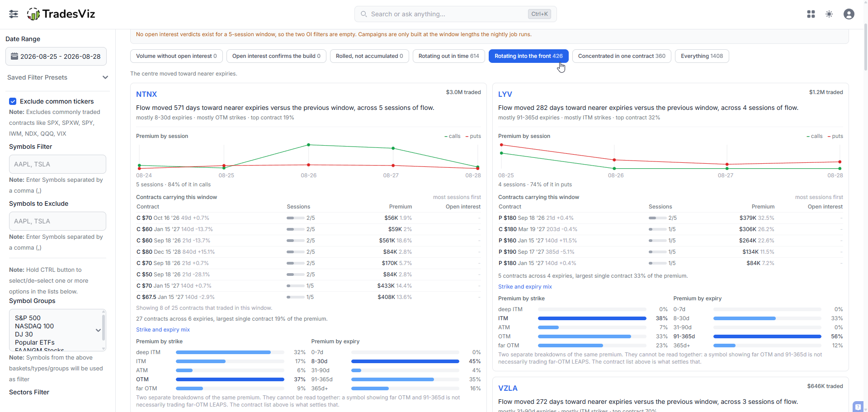Click the Symbols Filter input
Viewport: 868px width, 412px height.
point(57,164)
